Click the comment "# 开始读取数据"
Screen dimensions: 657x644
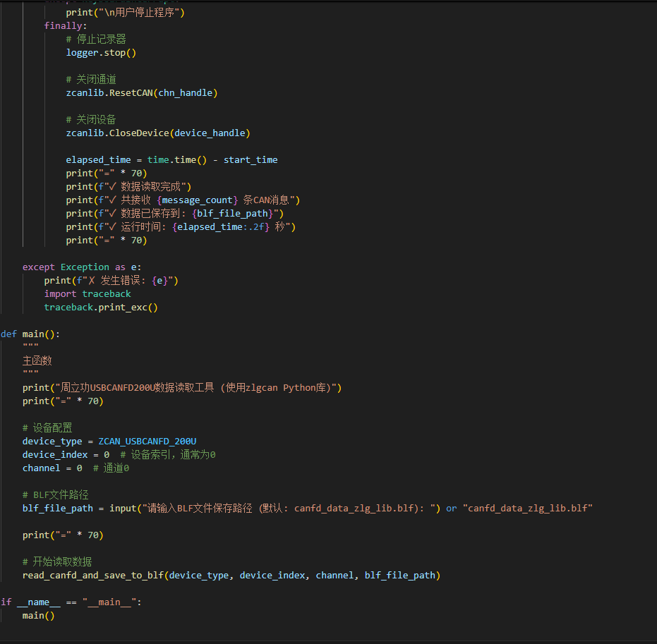tap(57, 562)
